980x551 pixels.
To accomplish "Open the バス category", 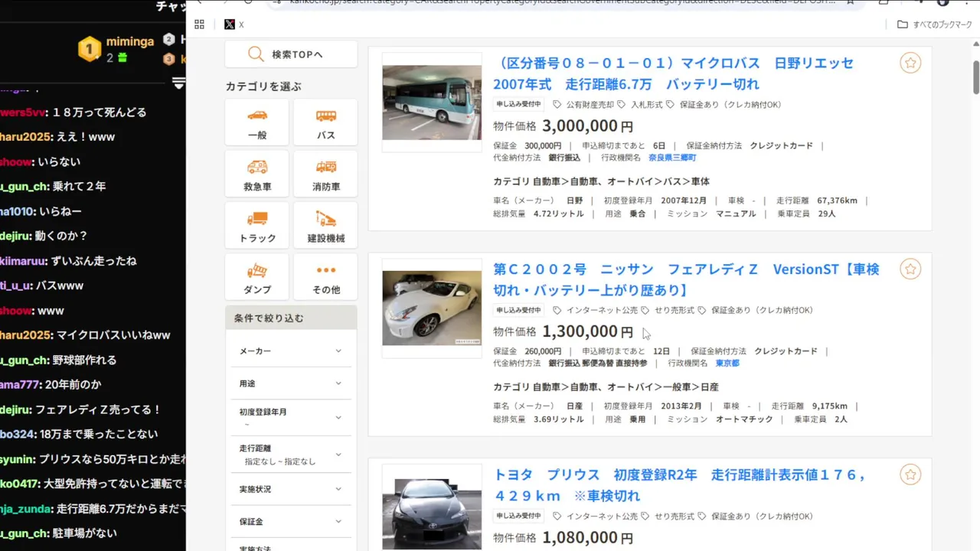I will (x=326, y=122).
